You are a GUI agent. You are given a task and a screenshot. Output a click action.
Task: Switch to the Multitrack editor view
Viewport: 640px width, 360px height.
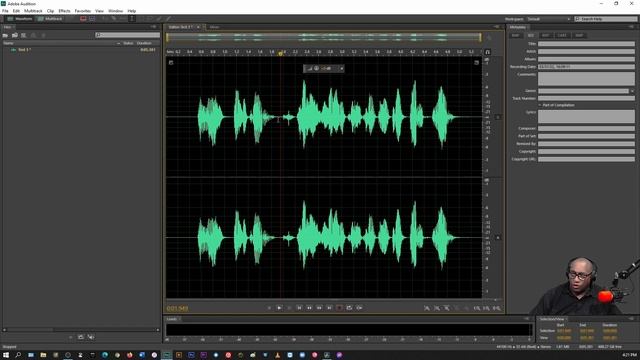pyautogui.click(x=50, y=19)
